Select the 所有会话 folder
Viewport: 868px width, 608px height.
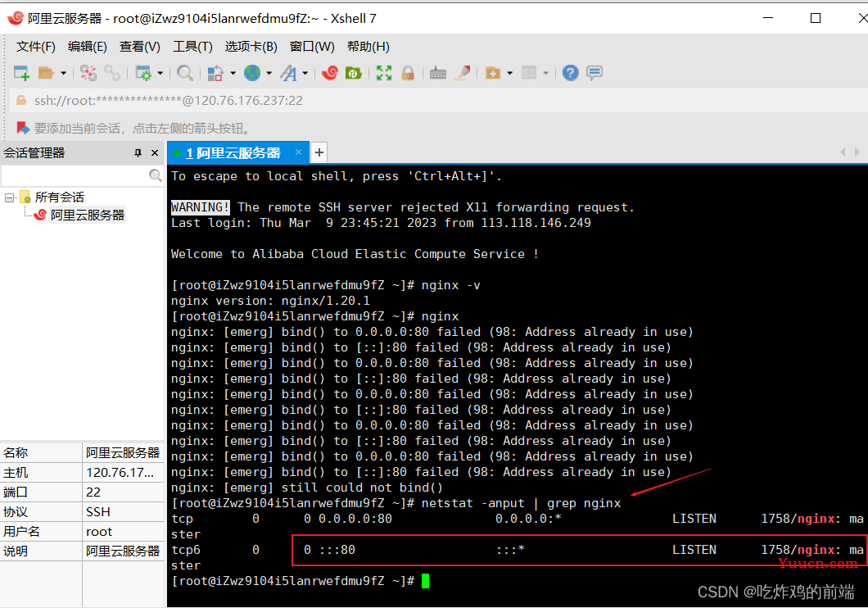[59, 197]
